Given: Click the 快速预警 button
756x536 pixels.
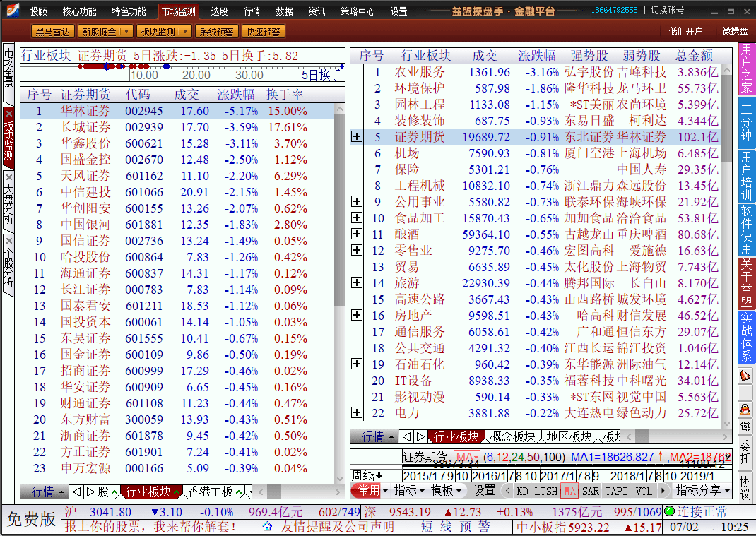Looking at the screenshot, I should 263,31.
